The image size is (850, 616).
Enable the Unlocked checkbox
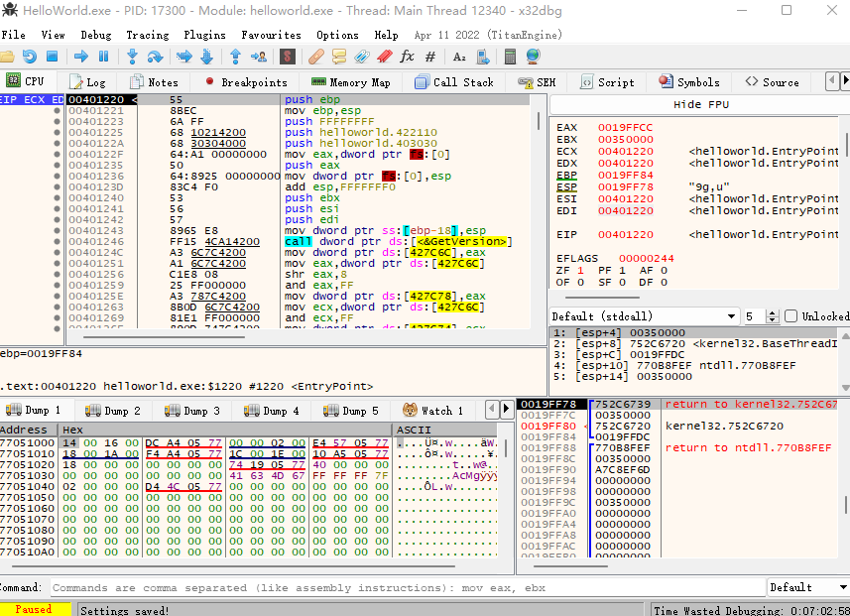pos(790,316)
